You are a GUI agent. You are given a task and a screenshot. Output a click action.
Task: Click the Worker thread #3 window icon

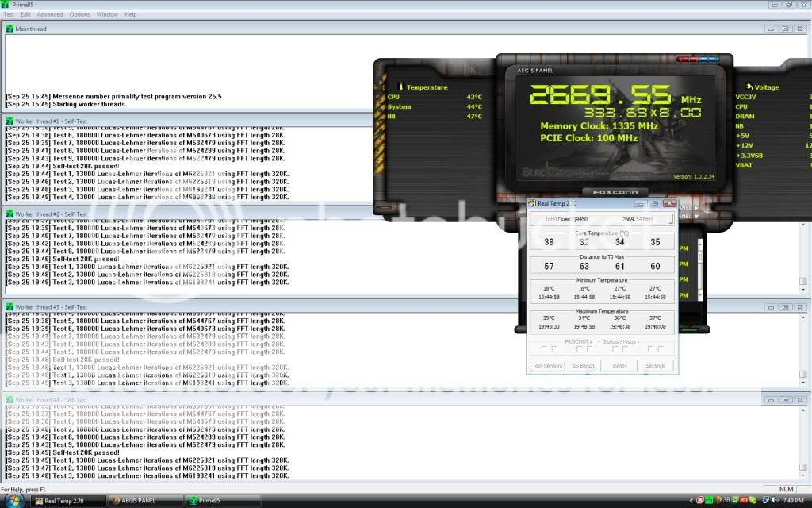coord(10,307)
